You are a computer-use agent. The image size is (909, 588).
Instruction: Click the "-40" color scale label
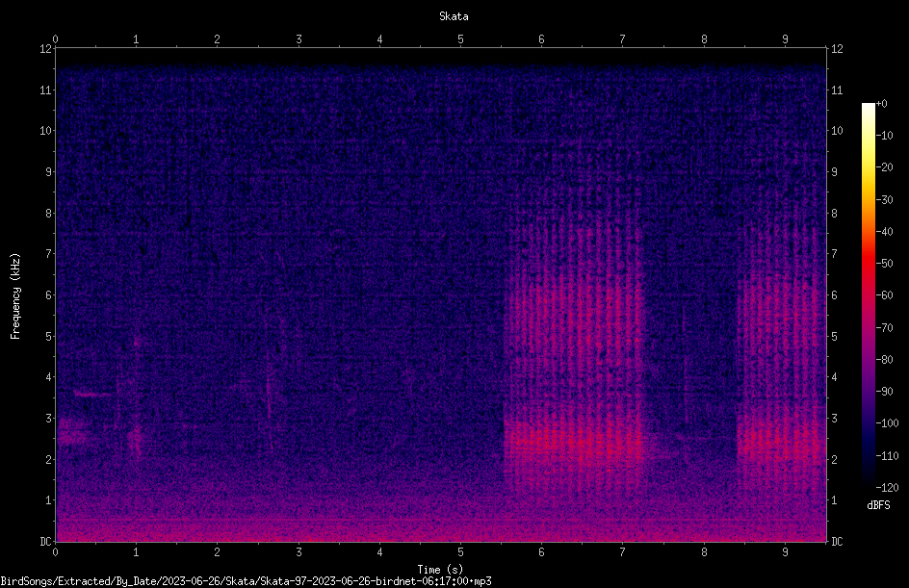884,232
